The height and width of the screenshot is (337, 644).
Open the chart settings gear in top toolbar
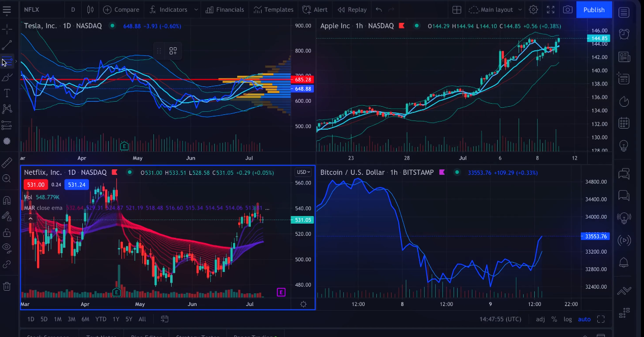533,10
